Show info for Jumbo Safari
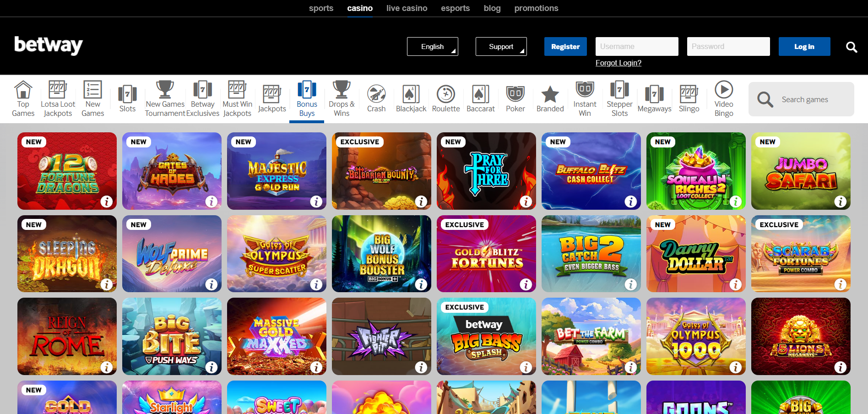Screen dimensions: 868x414 (x=841, y=202)
